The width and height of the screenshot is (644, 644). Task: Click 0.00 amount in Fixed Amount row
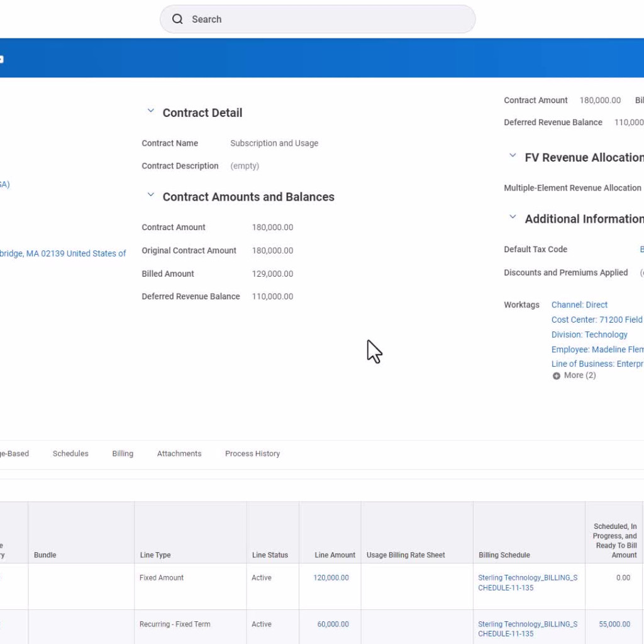tap(623, 577)
